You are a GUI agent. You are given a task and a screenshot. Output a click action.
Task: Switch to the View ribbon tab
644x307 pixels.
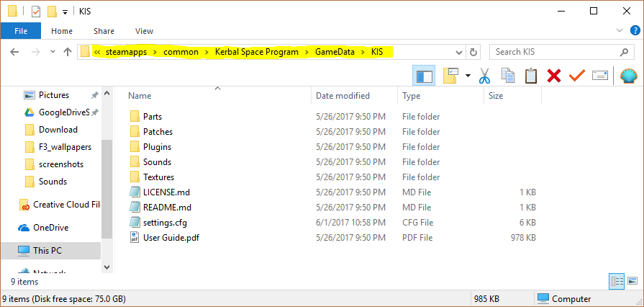(x=144, y=31)
